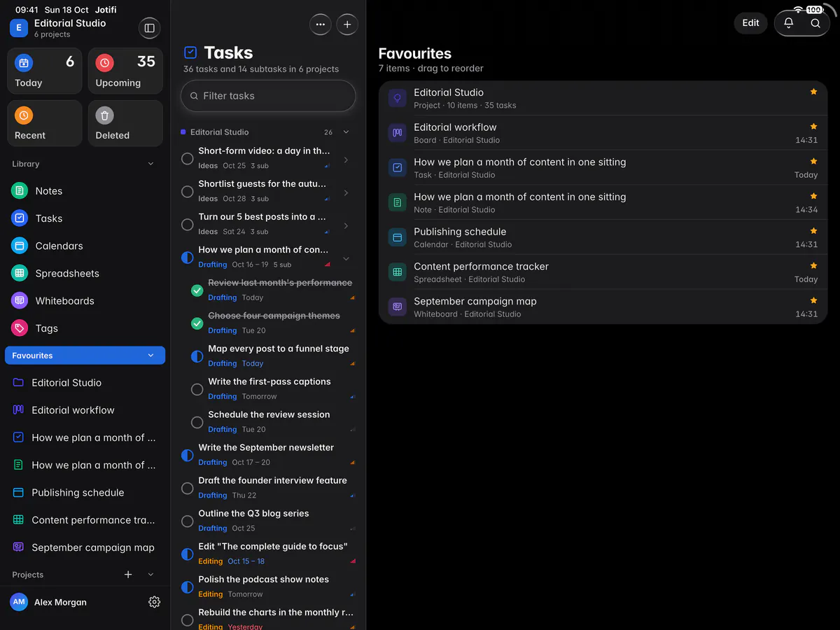Unstar Content performance tracker favourite
This screenshot has width=840, height=630.
(x=813, y=266)
